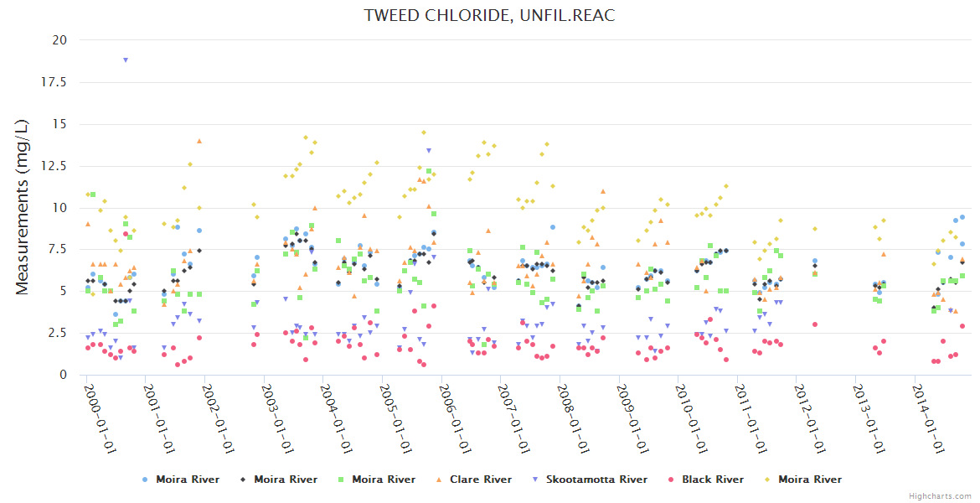The height and width of the screenshot is (503, 980).
Task: Toggle Moira River label beside the green square
Action: click(383, 480)
